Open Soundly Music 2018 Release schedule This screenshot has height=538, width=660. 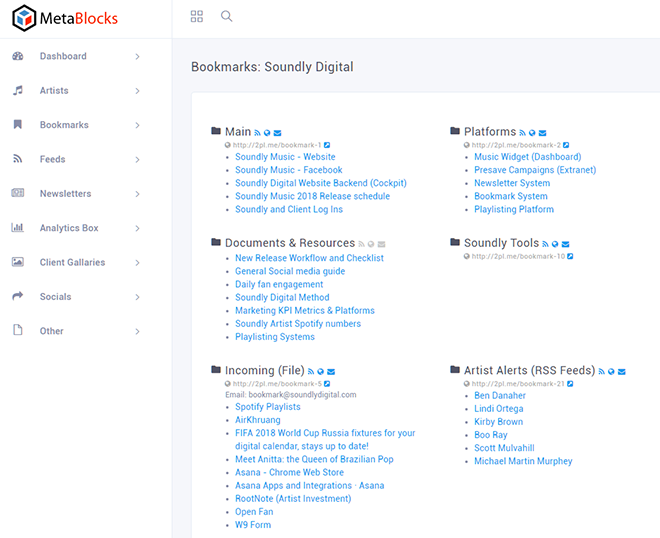pos(312,196)
